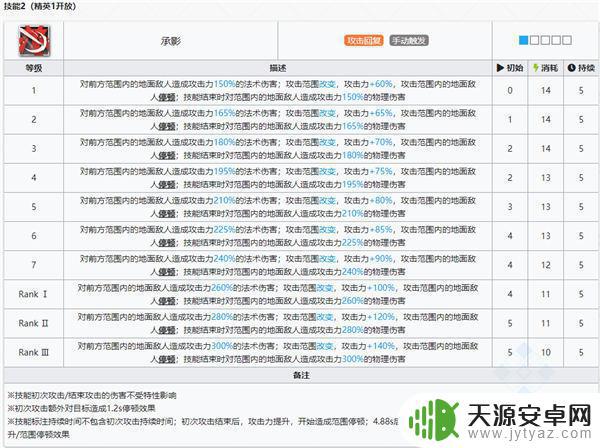Select the Rank II row label
Image resolution: width=600 pixels, height=448 pixels.
click(33, 323)
